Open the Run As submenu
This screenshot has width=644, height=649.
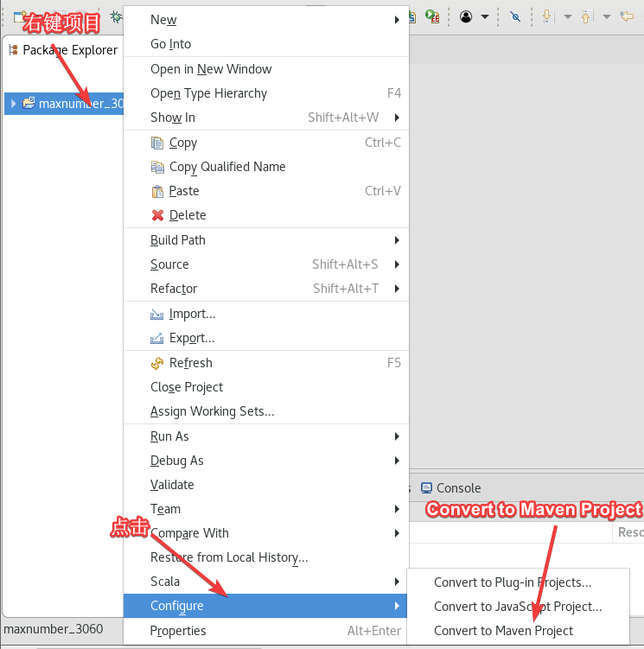tap(266, 436)
